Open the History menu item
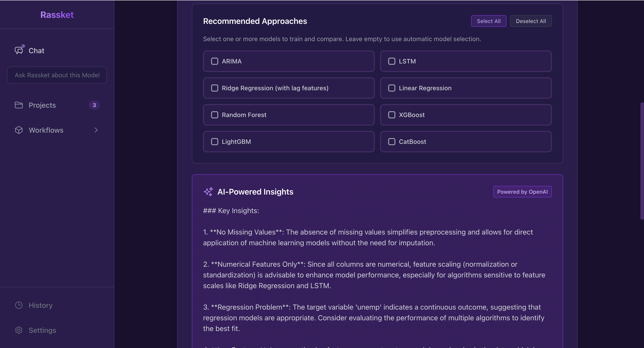The width and height of the screenshot is (644, 348). pyautogui.click(x=40, y=305)
